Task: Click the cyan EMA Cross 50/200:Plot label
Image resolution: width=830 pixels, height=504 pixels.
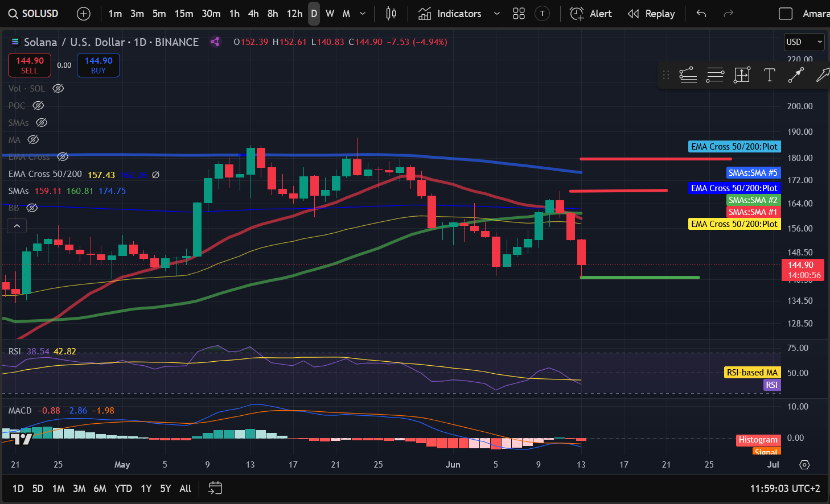Action: (734, 147)
